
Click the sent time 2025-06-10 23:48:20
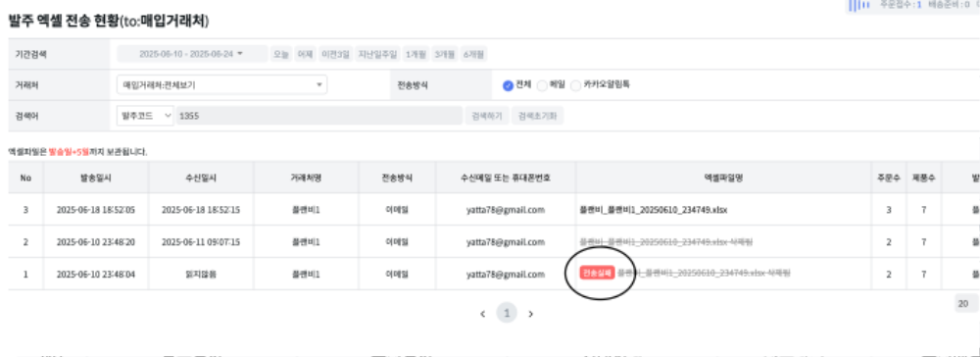(96, 241)
